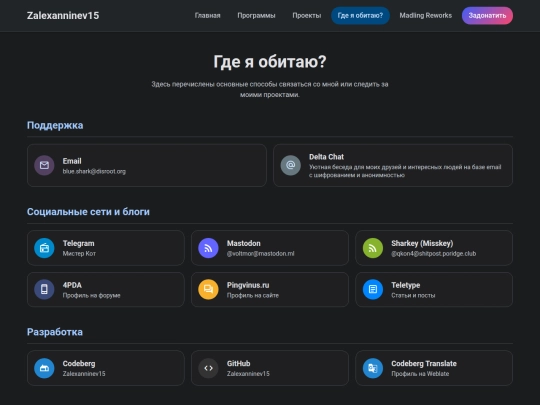540x405 pixels.
Task: Open the Teletype card title
Action: [x=406, y=285]
